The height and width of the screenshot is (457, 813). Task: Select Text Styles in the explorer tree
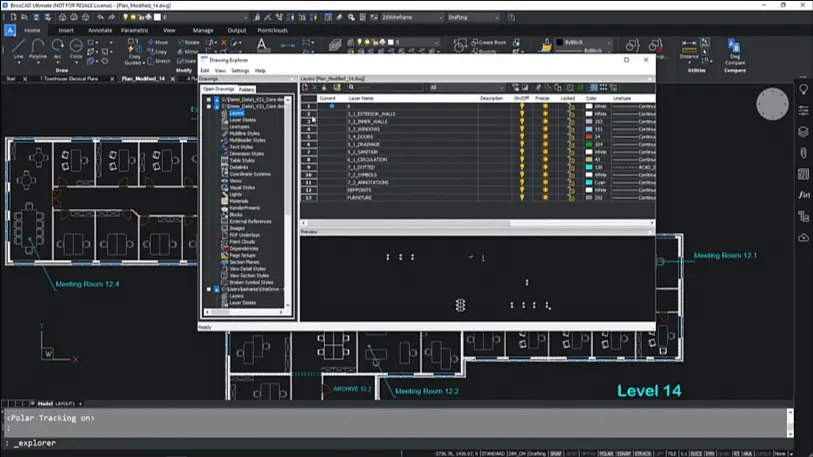click(x=241, y=147)
